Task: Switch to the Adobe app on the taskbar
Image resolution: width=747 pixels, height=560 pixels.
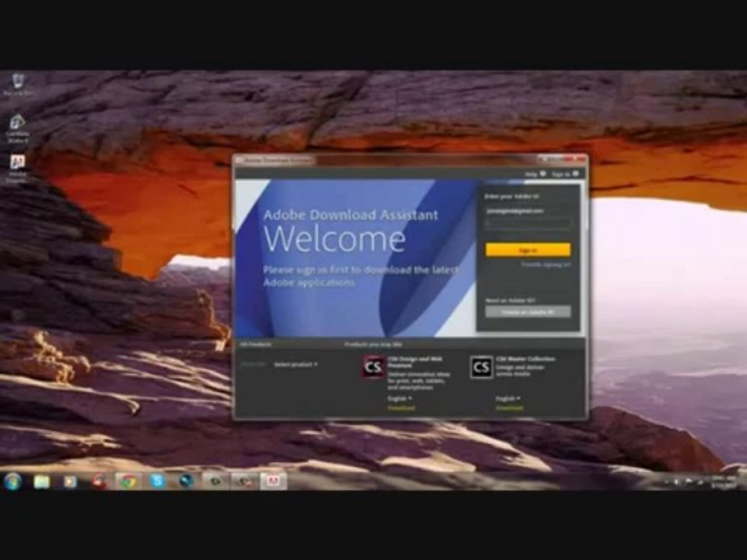Action: (273, 481)
